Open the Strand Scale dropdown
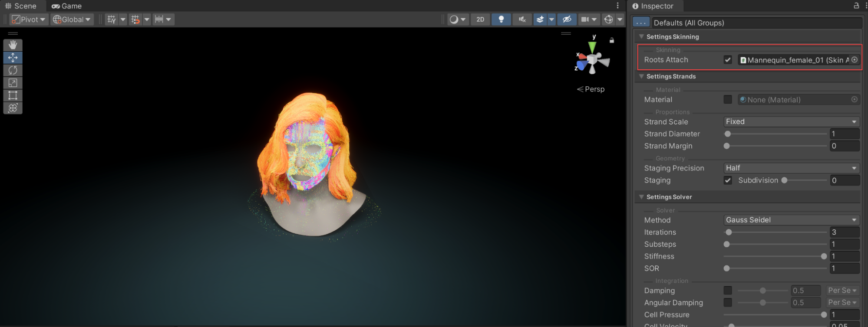The width and height of the screenshot is (868, 327). click(791, 122)
